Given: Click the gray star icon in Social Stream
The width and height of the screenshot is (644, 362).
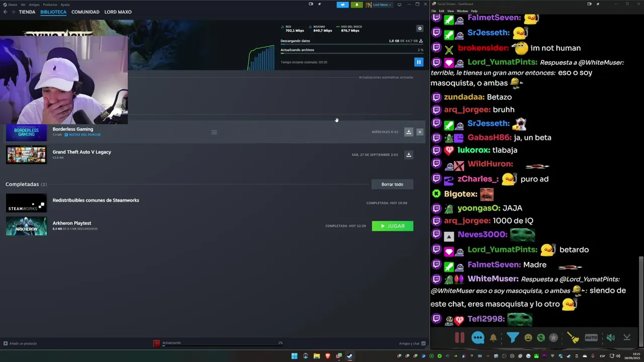Looking at the screenshot, I should point(553,338).
